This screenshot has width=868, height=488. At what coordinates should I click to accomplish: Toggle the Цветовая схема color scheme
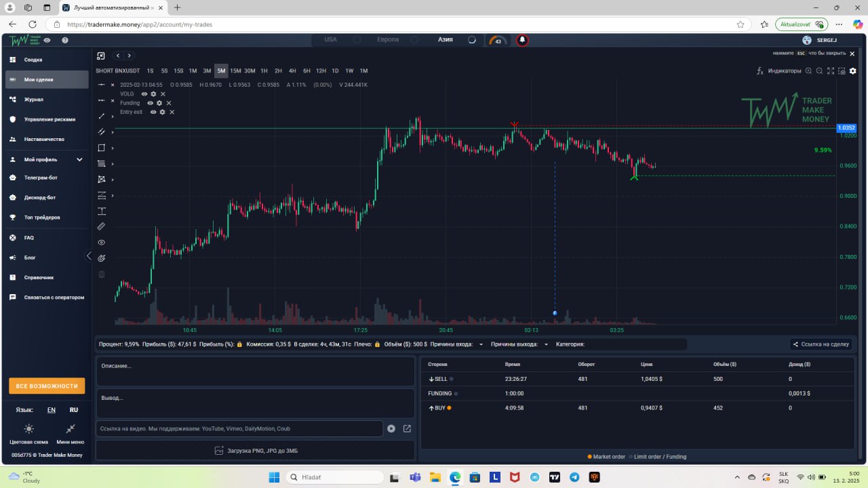28,433
